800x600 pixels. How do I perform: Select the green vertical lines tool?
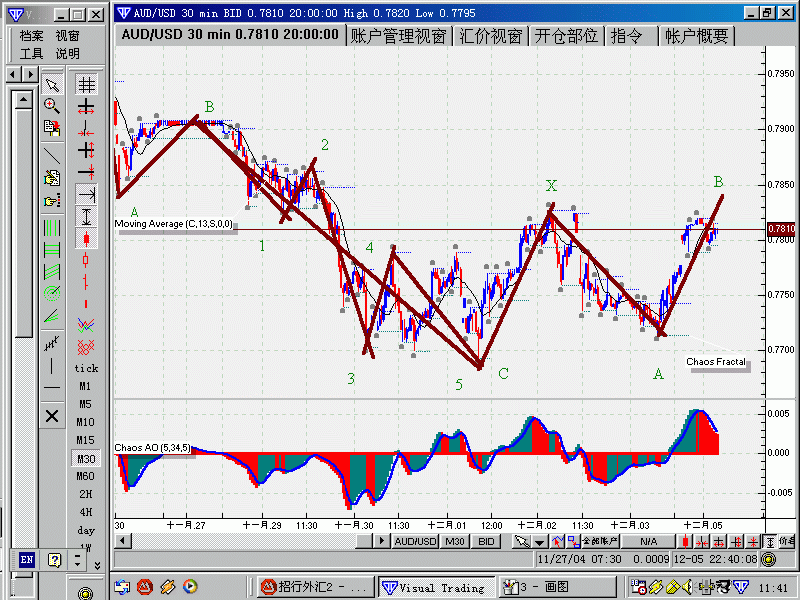(52, 228)
